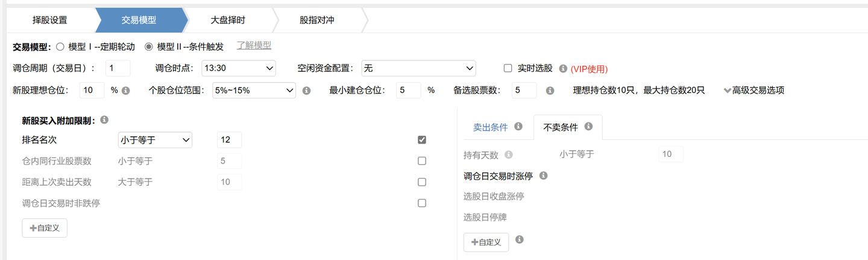Enable 仓内同行业股票数 checkbox
The image size is (868, 260).
pyautogui.click(x=422, y=161)
